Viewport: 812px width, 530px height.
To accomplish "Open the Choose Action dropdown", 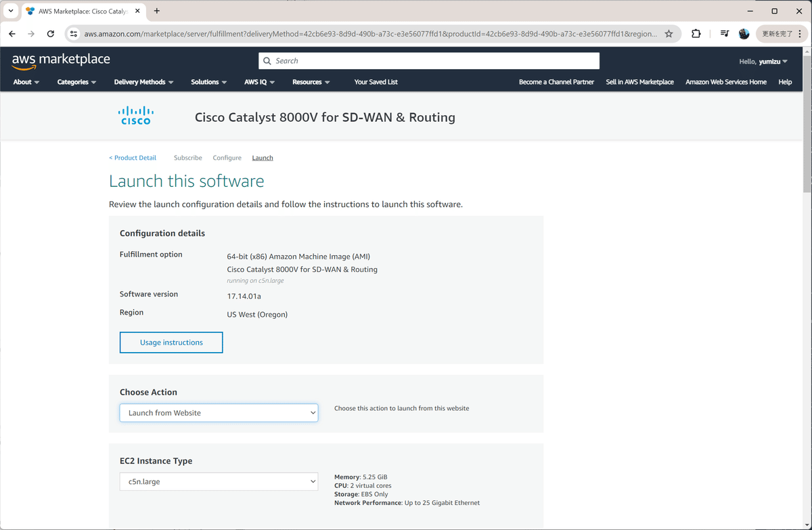I will pyautogui.click(x=218, y=412).
